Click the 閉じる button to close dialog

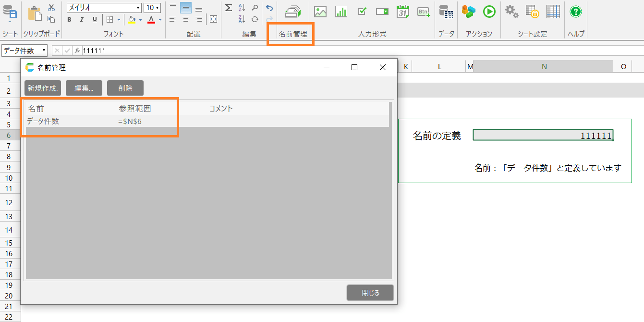tap(370, 293)
